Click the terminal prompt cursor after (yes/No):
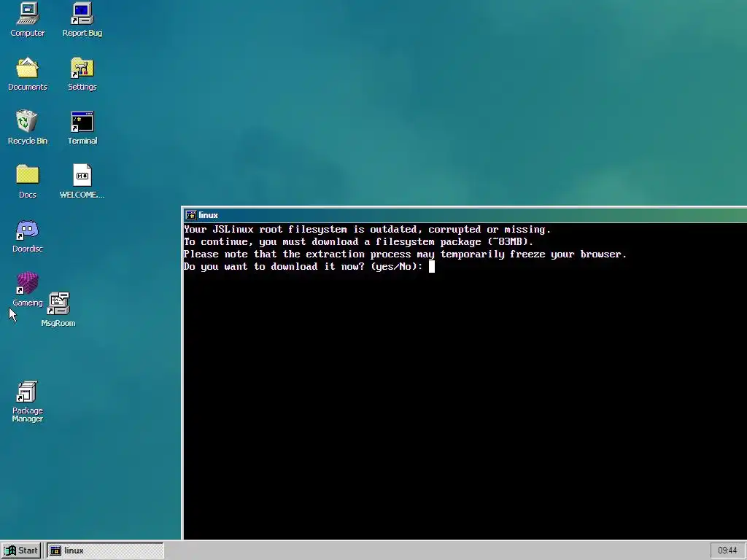This screenshot has height=560, width=747. pyautogui.click(x=432, y=267)
